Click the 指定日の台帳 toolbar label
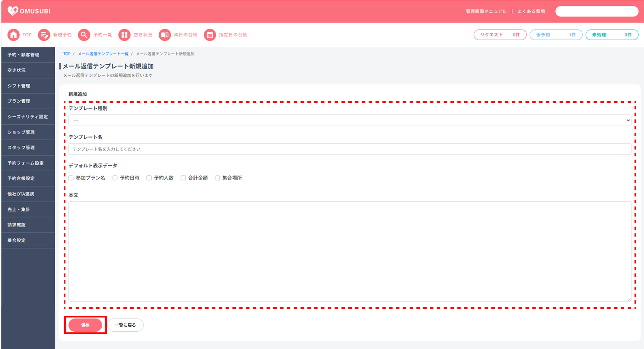Image resolution: width=644 pixels, height=349 pixels. [x=233, y=35]
